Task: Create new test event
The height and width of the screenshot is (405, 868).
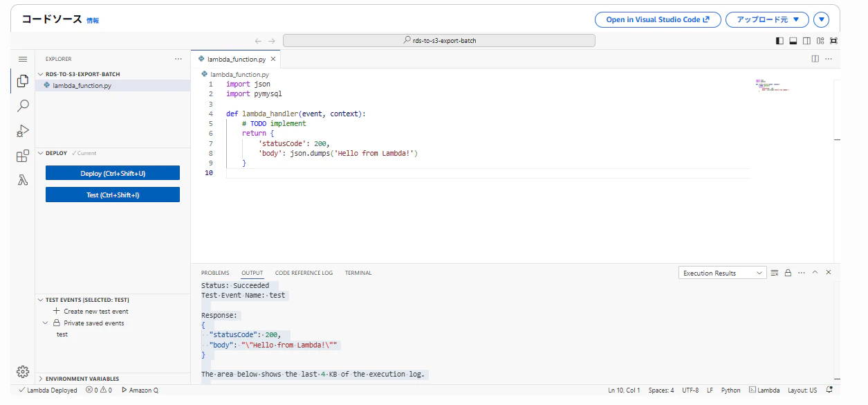Action: pyautogui.click(x=95, y=312)
